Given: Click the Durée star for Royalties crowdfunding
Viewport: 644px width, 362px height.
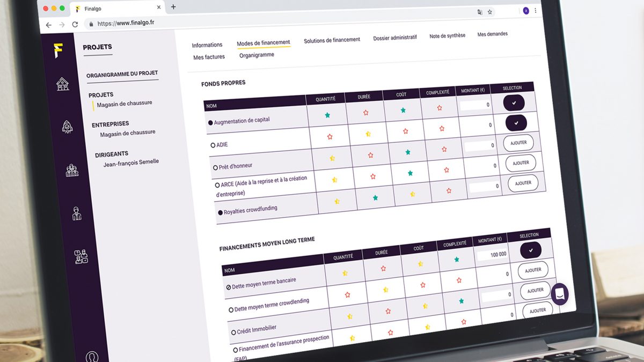Looking at the screenshot, I should coord(375,198).
